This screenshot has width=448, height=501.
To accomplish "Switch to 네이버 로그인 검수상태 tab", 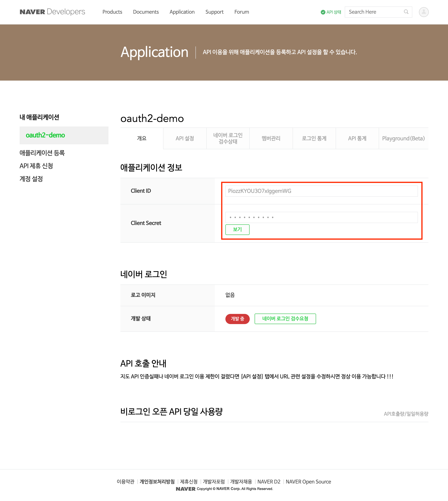I will tap(228, 138).
